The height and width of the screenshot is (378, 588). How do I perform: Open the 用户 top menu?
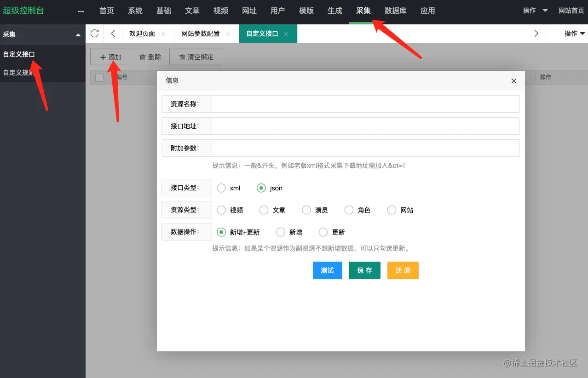278,11
